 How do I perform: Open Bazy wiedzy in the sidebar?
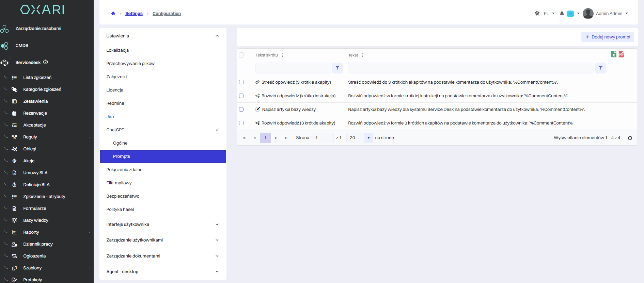36,220
